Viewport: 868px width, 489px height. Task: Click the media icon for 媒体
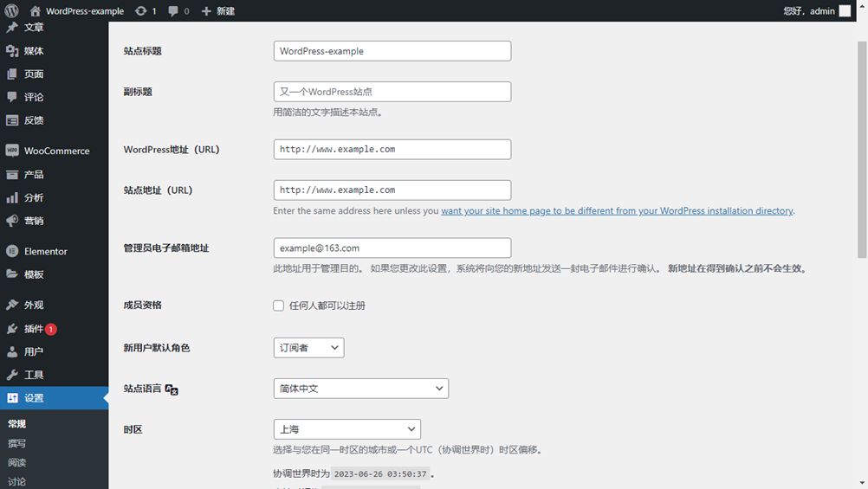pyautogui.click(x=12, y=51)
